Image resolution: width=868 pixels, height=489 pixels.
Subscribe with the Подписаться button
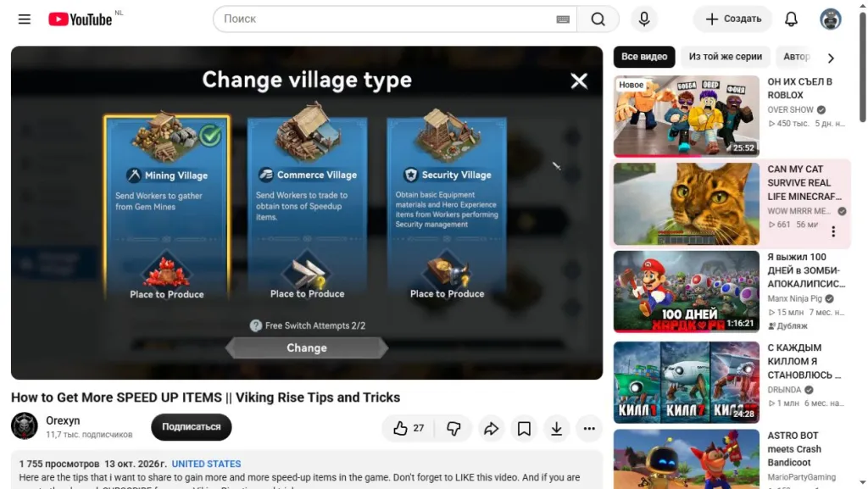point(191,427)
